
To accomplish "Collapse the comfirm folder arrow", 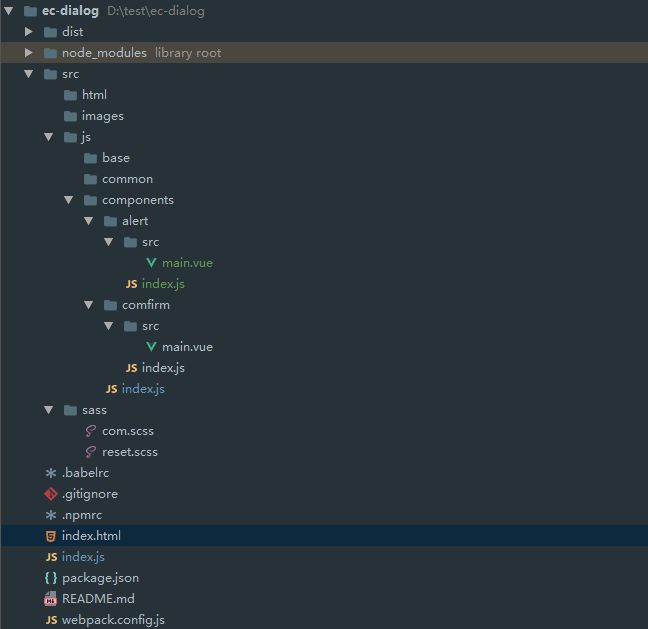I will click(x=89, y=305).
